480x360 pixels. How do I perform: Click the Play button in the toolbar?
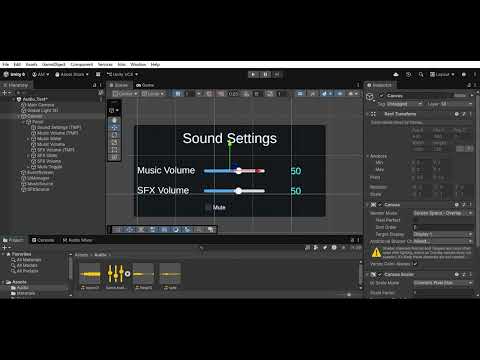click(x=254, y=74)
